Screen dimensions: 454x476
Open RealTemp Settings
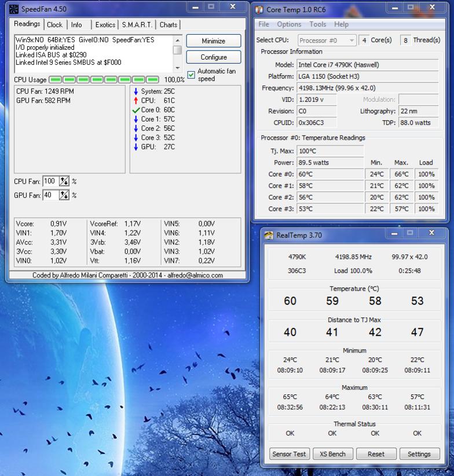click(x=419, y=454)
